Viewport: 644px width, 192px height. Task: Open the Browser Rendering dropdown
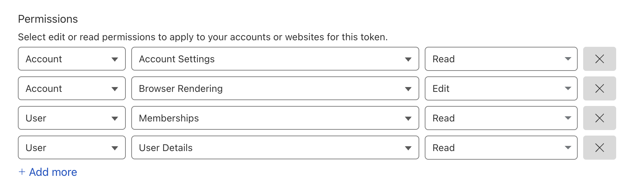275,88
